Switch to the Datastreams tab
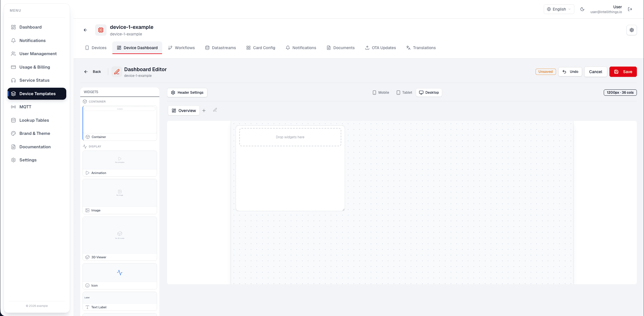 point(221,48)
